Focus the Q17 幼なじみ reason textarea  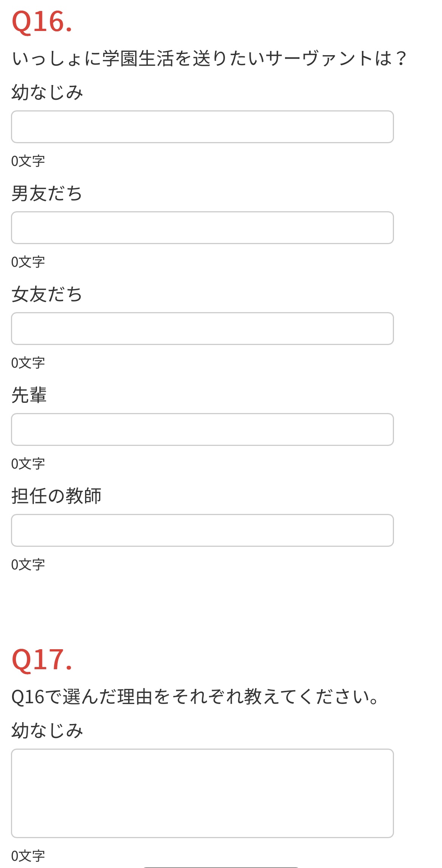pyautogui.click(x=202, y=793)
